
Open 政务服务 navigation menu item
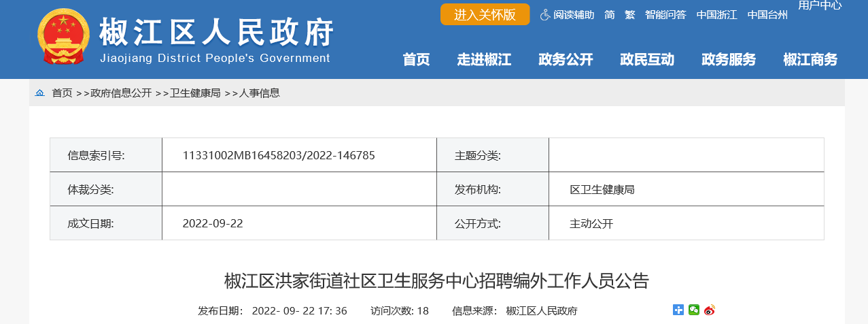729,60
